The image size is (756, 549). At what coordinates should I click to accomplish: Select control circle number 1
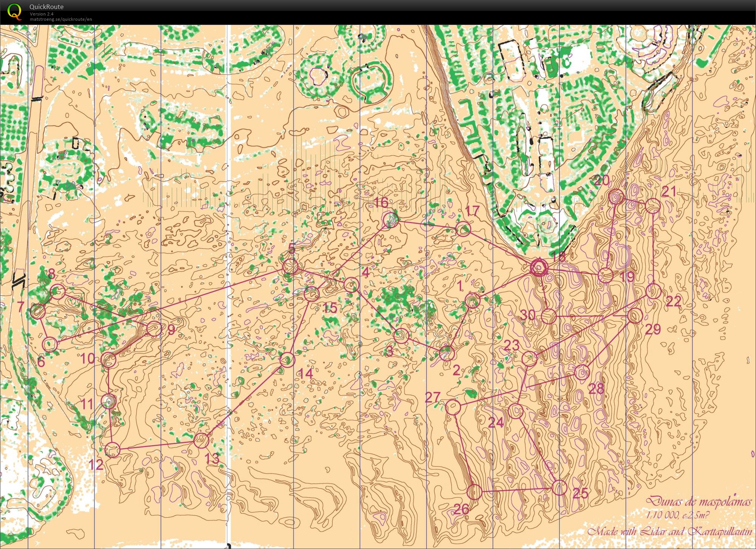coord(472,301)
